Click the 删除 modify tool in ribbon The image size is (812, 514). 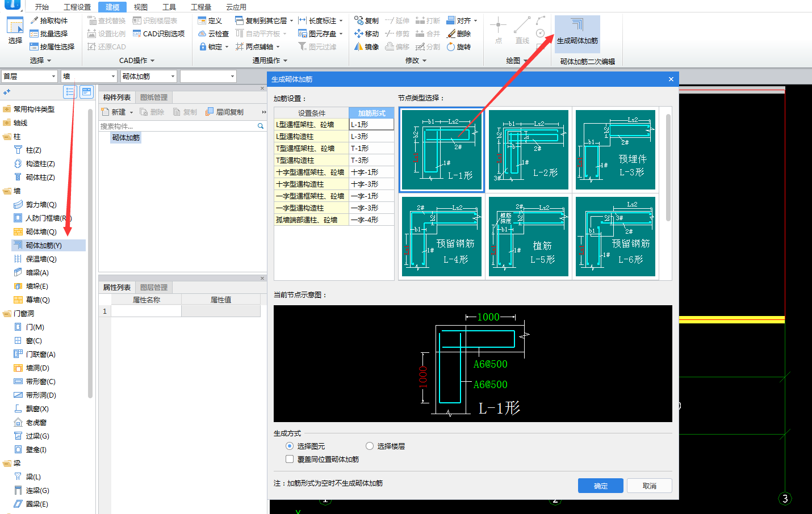coord(459,33)
